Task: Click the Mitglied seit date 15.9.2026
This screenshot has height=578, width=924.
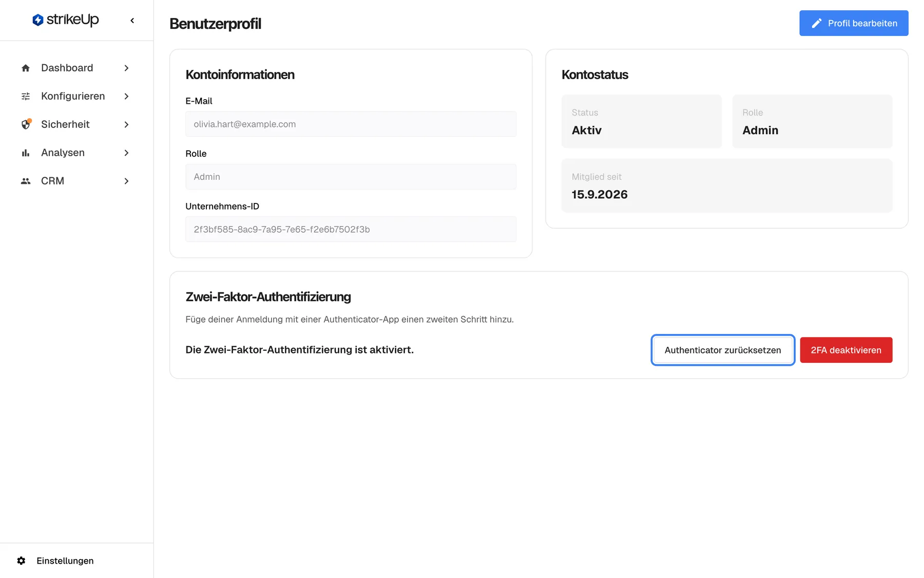Action: 600,194
